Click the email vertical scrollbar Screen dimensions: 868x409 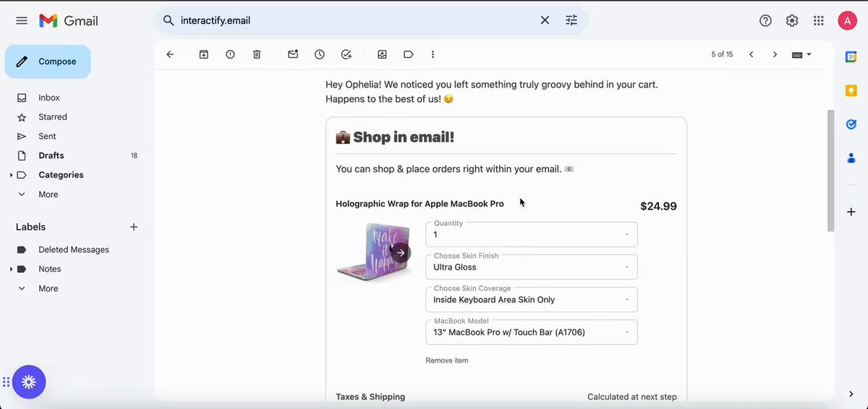pos(830,171)
